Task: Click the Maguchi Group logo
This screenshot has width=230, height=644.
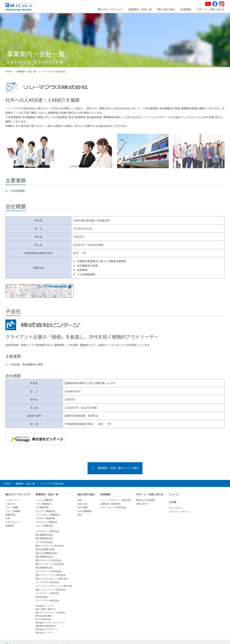Action: point(19,7)
